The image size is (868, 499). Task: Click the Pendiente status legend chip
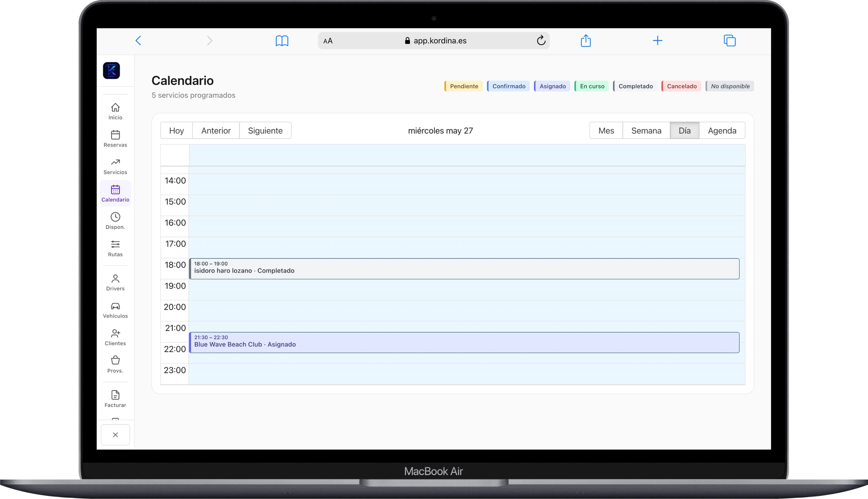(x=463, y=86)
